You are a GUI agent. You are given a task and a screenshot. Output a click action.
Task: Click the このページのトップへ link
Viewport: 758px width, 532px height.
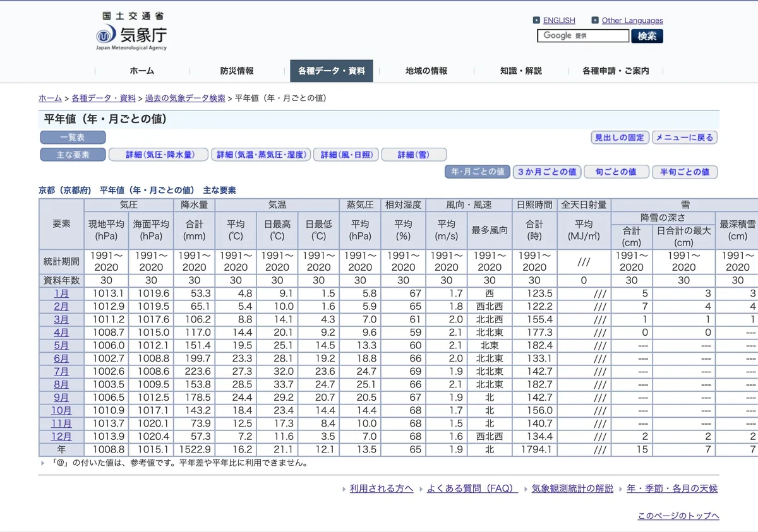click(678, 516)
